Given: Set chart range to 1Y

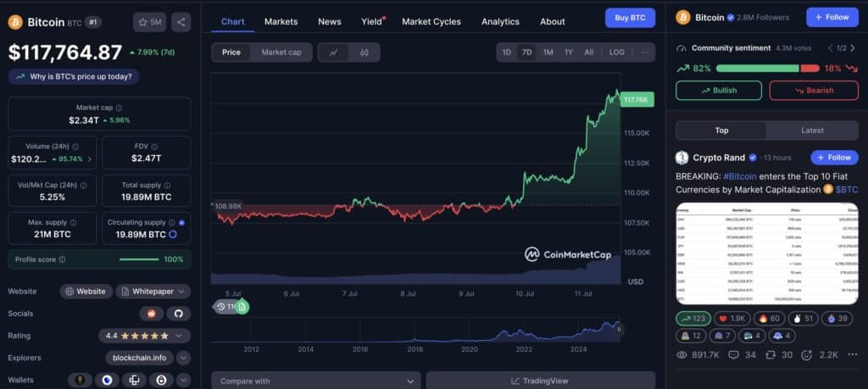Looking at the screenshot, I should coord(569,52).
